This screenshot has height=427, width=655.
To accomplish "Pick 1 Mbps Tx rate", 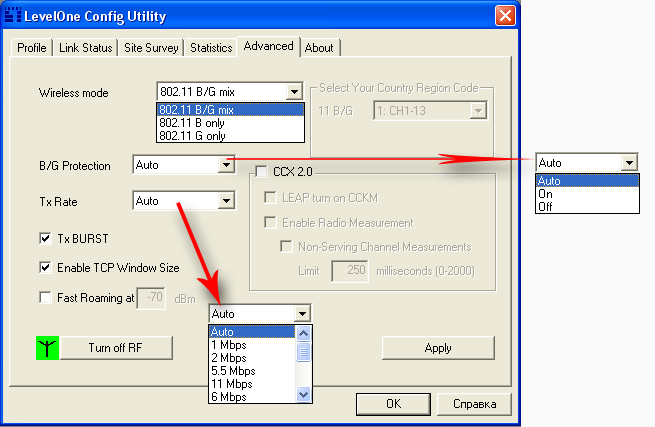I will pos(252,345).
